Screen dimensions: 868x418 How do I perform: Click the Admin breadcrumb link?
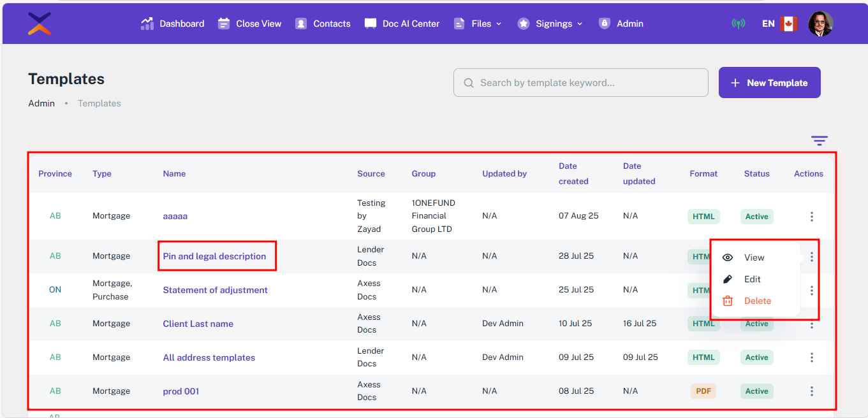(41, 103)
